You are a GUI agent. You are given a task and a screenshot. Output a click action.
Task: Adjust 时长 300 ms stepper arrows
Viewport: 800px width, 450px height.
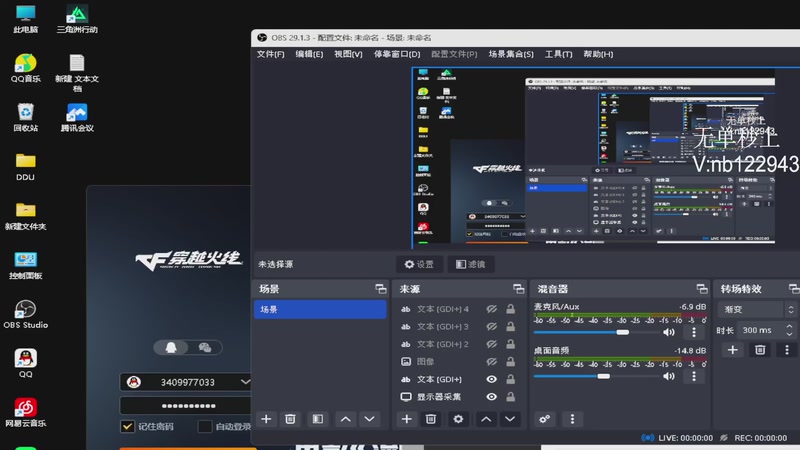click(x=789, y=330)
